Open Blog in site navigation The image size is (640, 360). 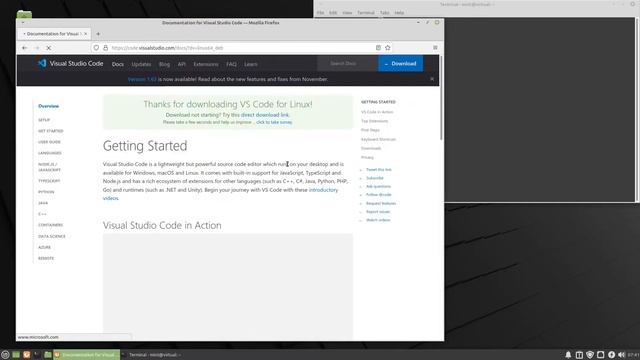[x=164, y=64]
